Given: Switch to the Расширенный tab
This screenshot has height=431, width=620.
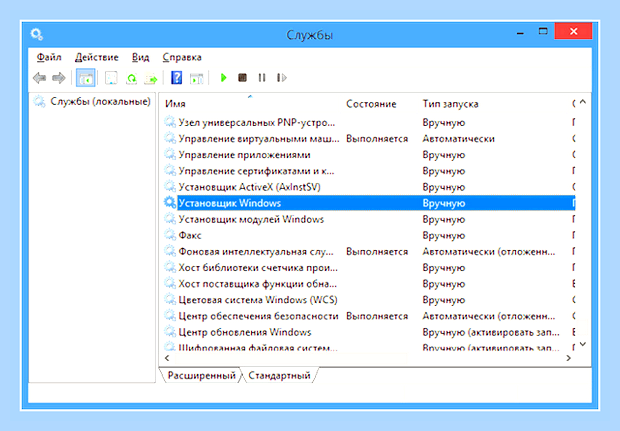Looking at the screenshot, I should pos(201,375).
